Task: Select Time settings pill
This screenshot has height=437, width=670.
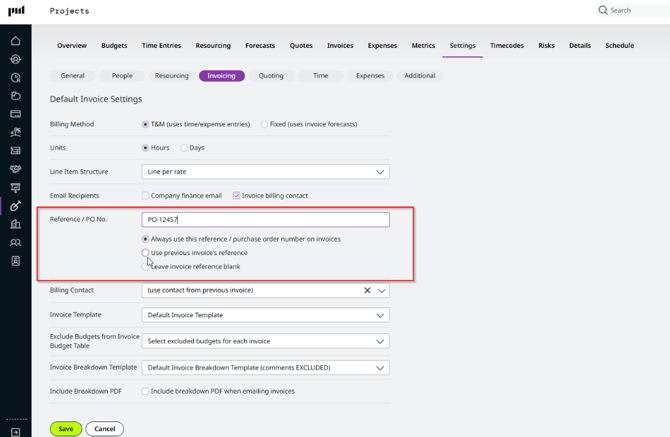Action: coord(320,76)
